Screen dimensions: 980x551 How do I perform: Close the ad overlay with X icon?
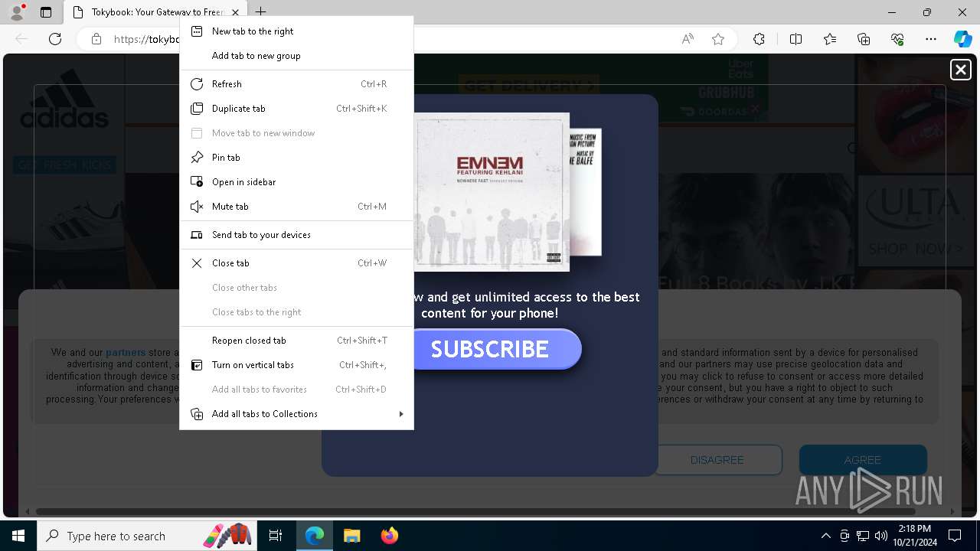tap(960, 70)
